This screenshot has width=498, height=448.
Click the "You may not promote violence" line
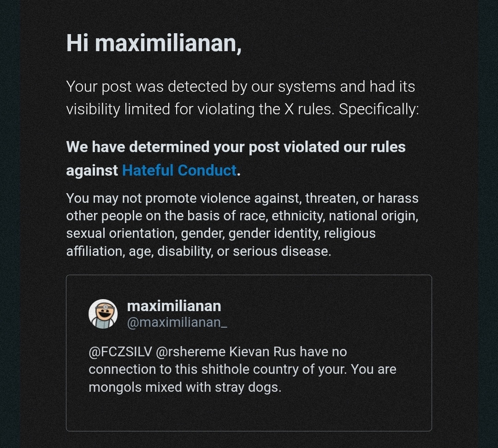point(242,199)
